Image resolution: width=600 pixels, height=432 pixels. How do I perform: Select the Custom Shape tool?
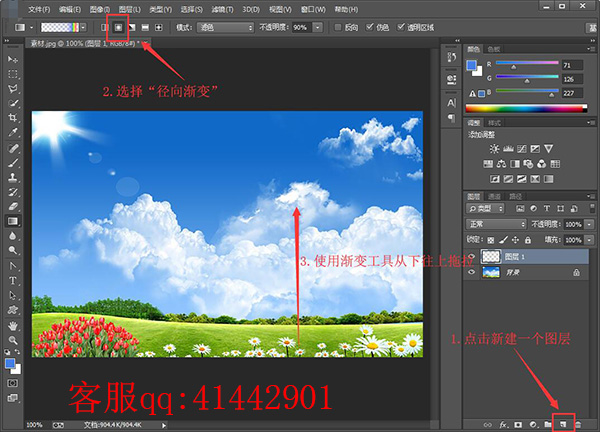click(13, 310)
